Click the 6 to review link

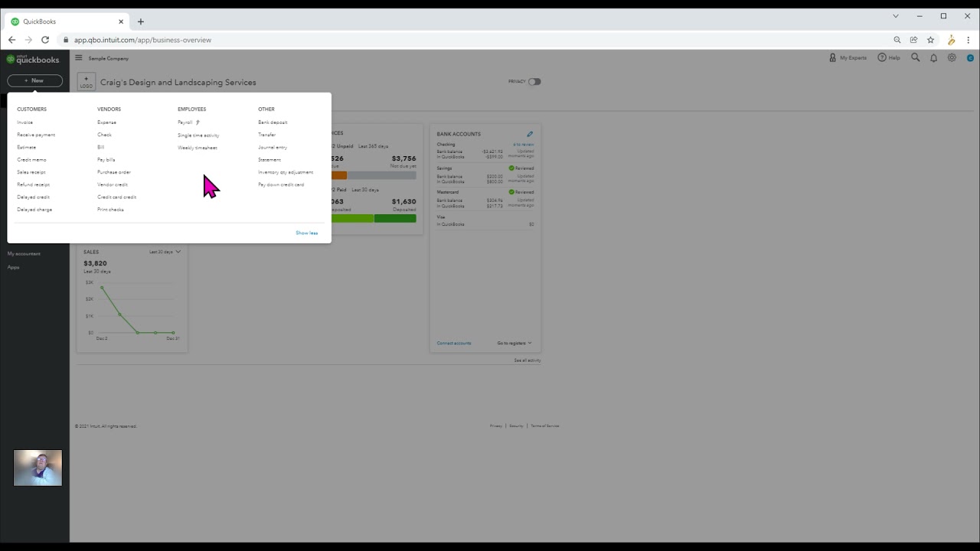pyautogui.click(x=524, y=145)
